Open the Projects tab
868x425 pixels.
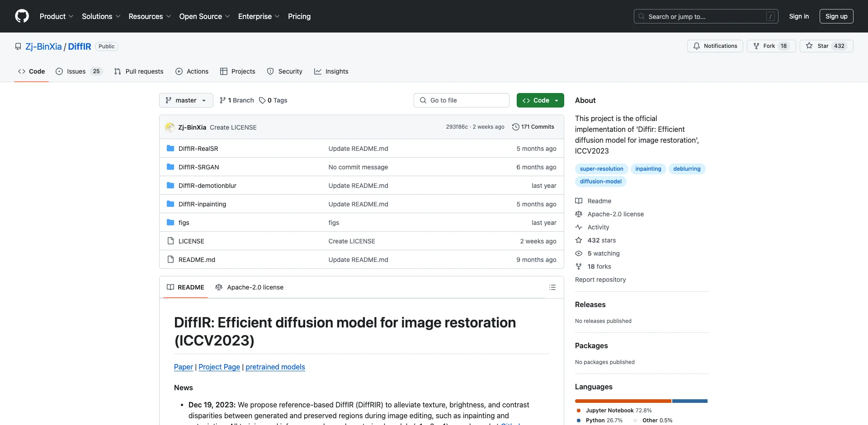pos(238,71)
